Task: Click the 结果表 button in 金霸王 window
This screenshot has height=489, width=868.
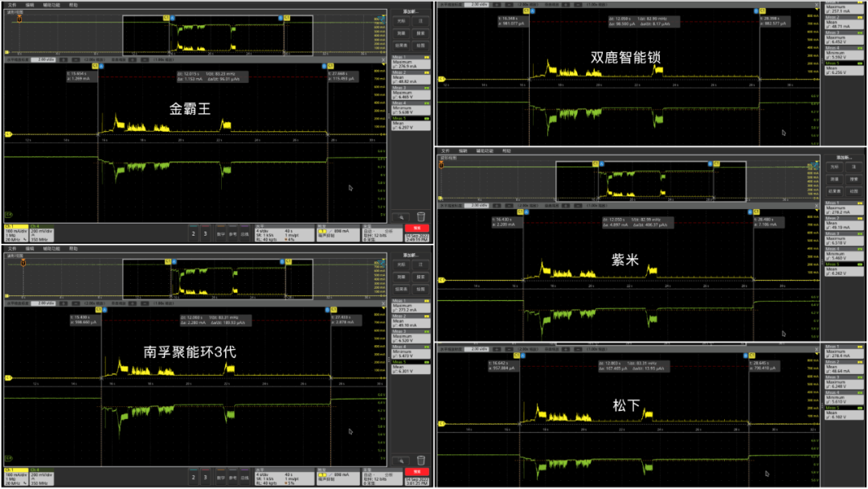Action: click(x=401, y=45)
